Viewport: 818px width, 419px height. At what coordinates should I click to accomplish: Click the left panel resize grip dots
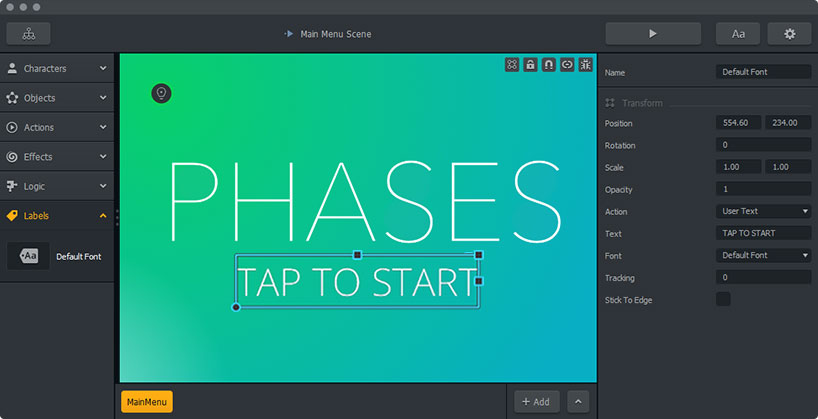coord(117,218)
